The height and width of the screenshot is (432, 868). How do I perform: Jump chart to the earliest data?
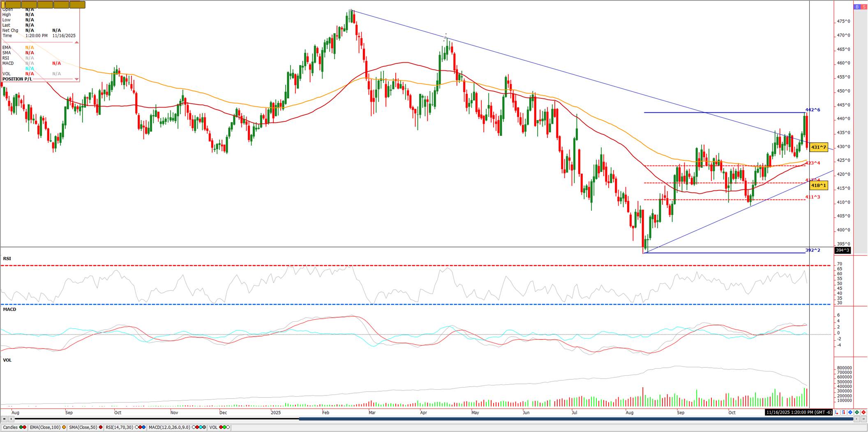(5, 419)
